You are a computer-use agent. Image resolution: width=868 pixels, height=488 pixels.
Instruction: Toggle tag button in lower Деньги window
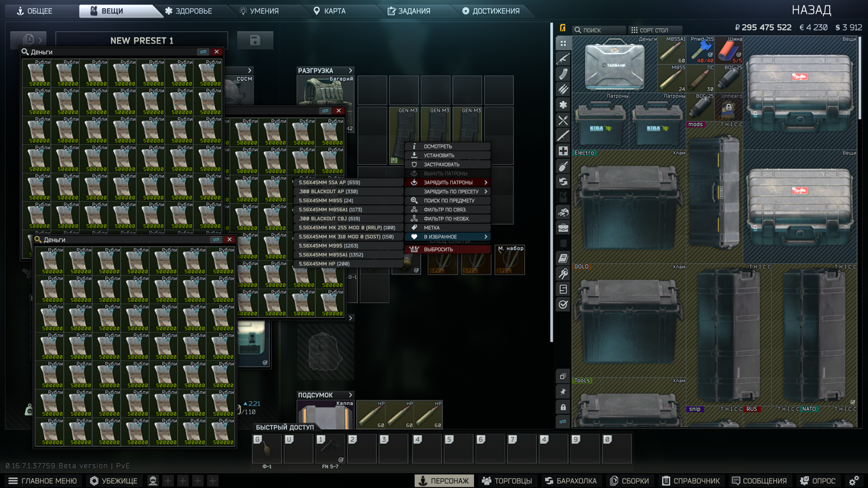pyautogui.click(x=216, y=239)
